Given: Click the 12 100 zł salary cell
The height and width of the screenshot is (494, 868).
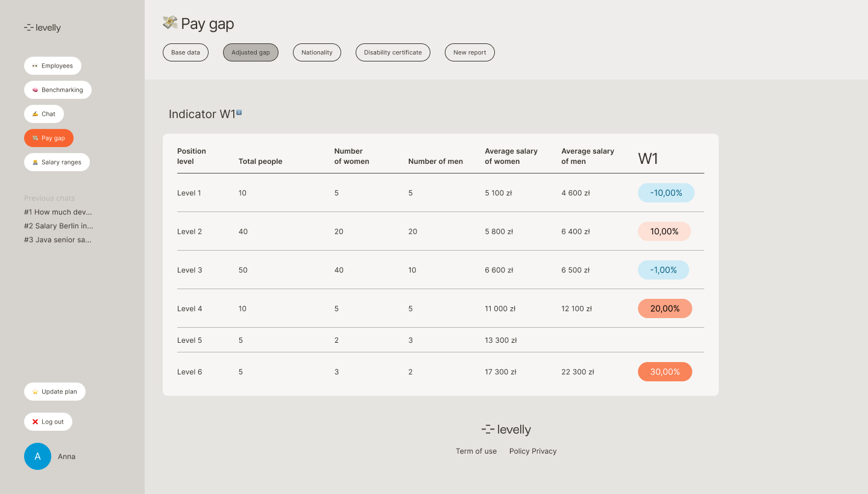Looking at the screenshot, I should (577, 308).
